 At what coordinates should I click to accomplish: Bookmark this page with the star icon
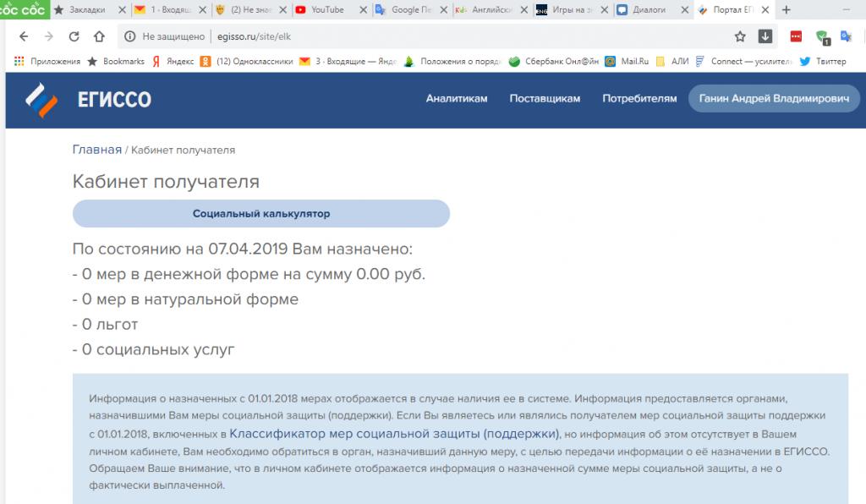pyautogui.click(x=740, y=36)
